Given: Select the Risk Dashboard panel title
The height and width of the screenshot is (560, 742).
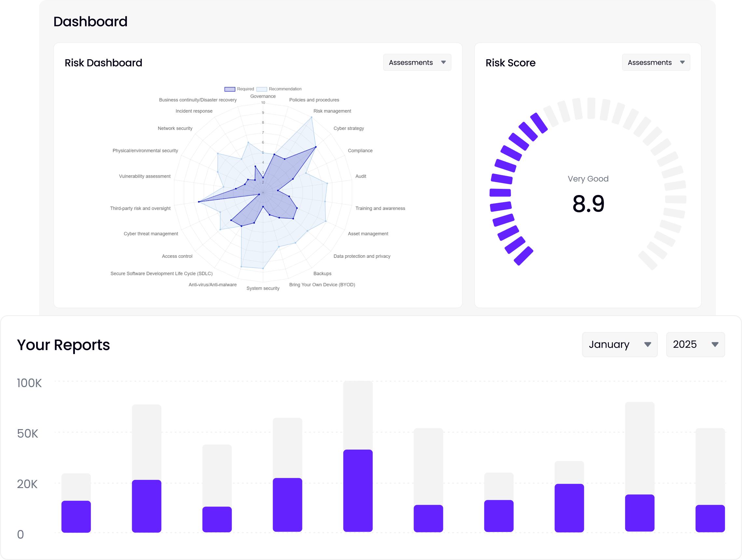Looking at the screenshot, I should click(x=103, y=63).
